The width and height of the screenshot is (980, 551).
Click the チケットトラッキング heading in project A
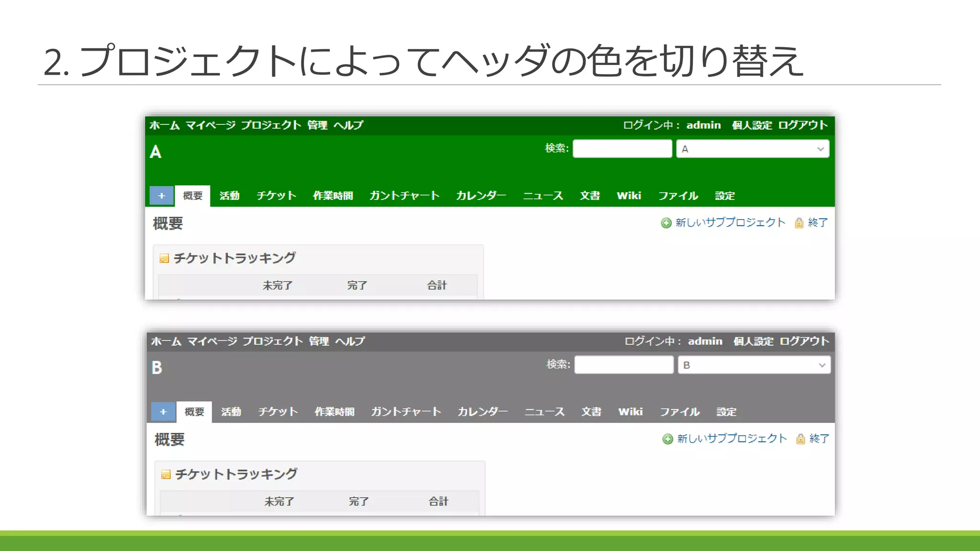pyautogui.click(x=234, y=258)
